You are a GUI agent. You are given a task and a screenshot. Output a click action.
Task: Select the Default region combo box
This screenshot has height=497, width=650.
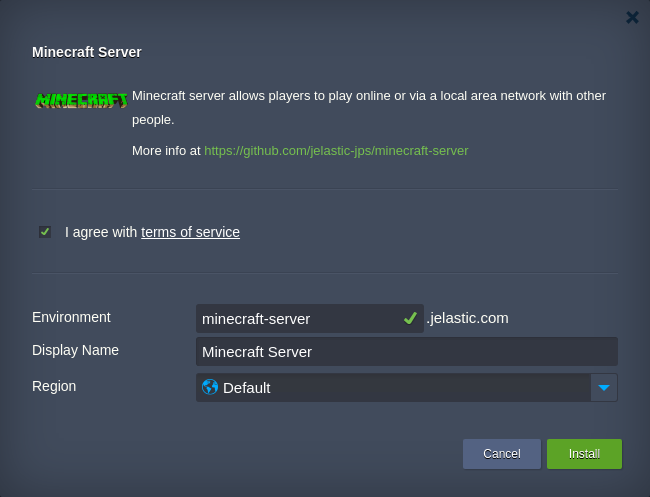tap(407, 388)
